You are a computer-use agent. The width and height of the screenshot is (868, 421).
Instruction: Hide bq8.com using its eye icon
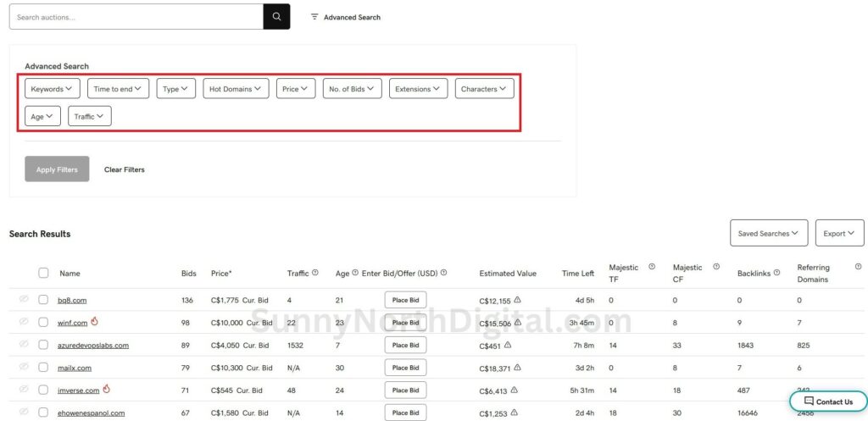(x=24, y=300)
